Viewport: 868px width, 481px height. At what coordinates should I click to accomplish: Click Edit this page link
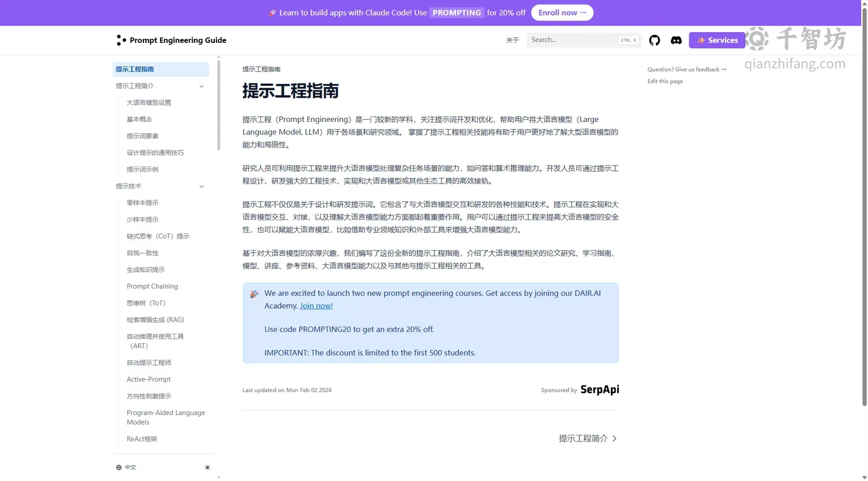tap(665, 81)
